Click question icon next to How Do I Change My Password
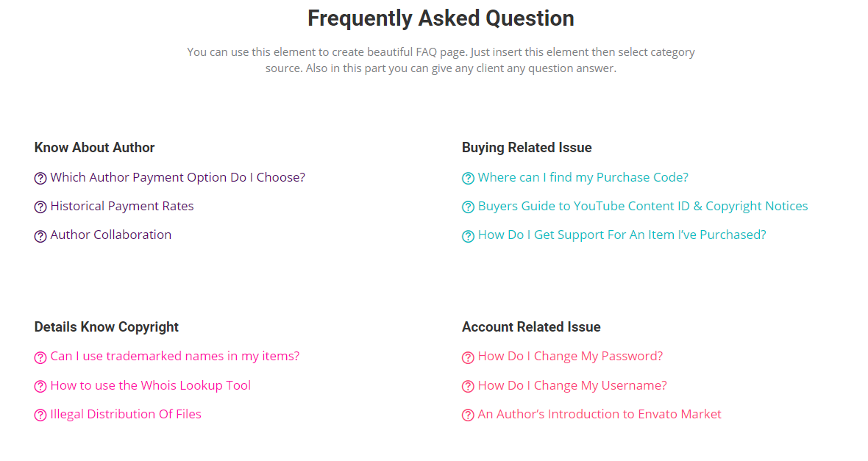Image resolution: width=868 pixels, height=461 pixels. [468, 357]
